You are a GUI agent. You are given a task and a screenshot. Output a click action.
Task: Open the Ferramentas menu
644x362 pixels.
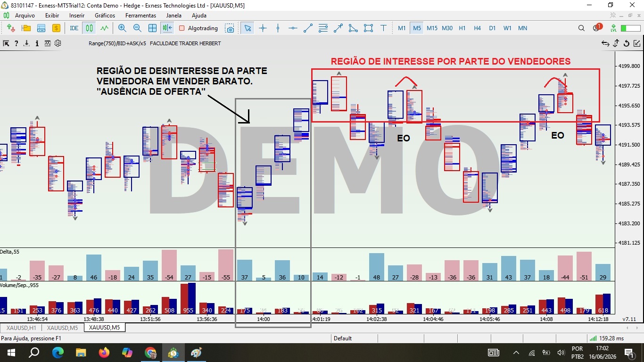click(140, 16)
